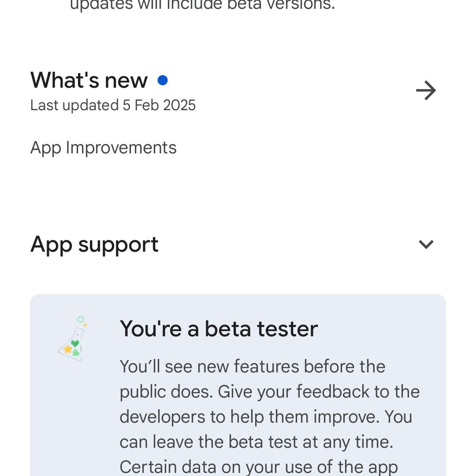476x476 pixels.
Task: Click the blue new-update dot indicator
Action: click(x=163, y=80)
